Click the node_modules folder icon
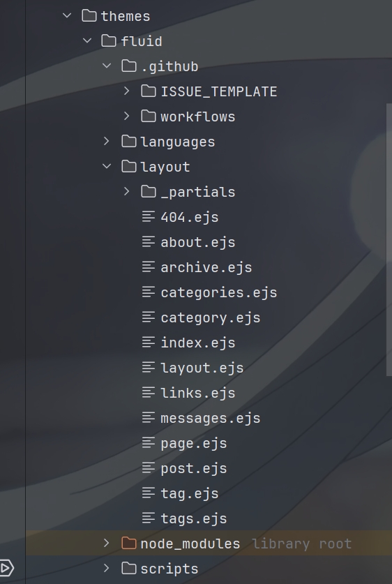 [129, 543]
